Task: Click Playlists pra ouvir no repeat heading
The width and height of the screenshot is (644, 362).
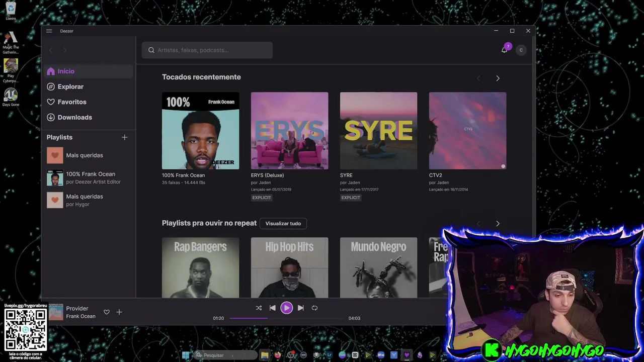Action: click(x=209, y=223)
